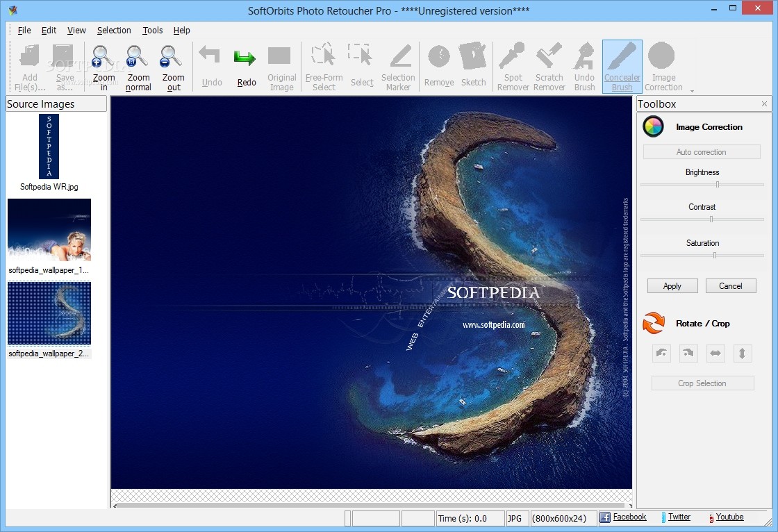
Task: Open the Youtube link
Action: (729, 517)
